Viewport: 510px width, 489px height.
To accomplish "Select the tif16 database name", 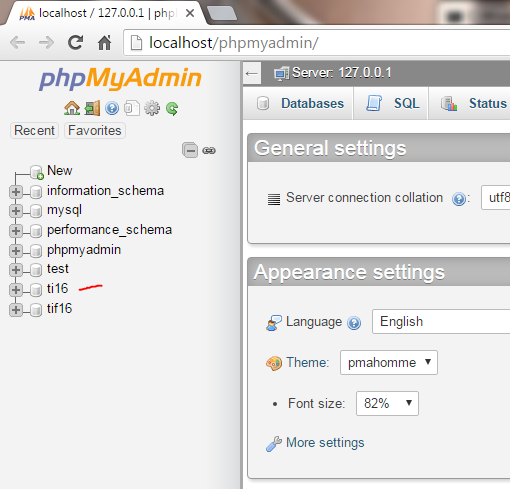I will click(x=59, y=308).
